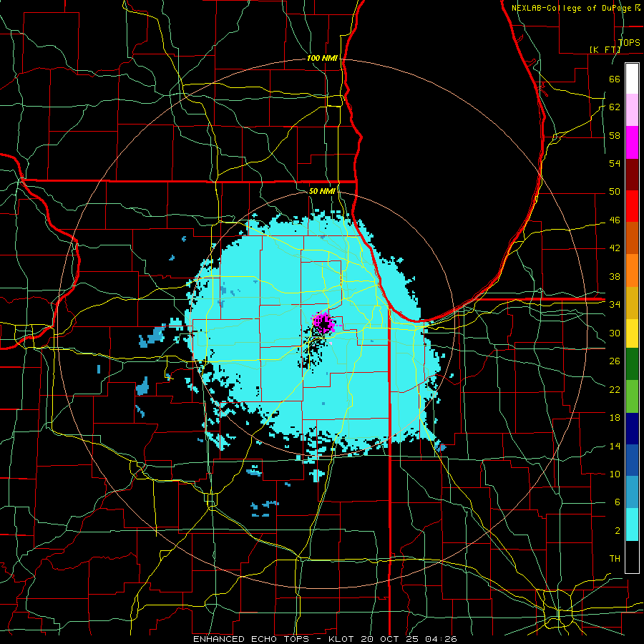Click the yellow 34 kft legend swatch
Image resolution: width=644 pixels, height=644 pixels.
point(632,333)
